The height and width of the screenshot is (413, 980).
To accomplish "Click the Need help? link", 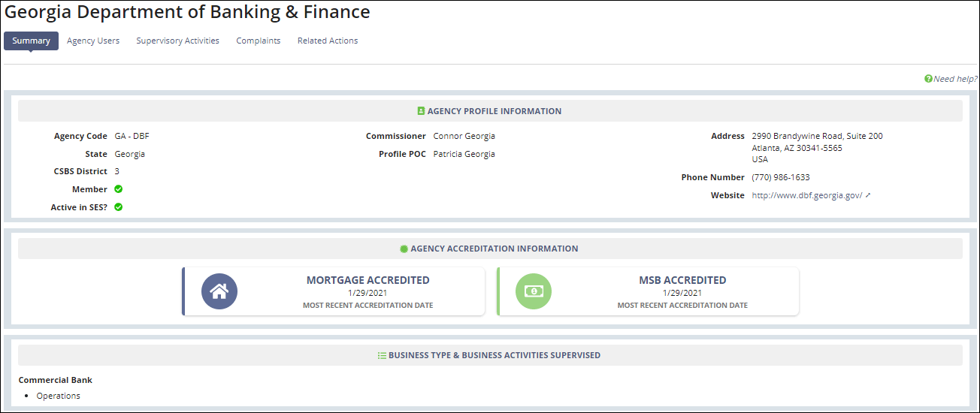I will tap(955, 79).
